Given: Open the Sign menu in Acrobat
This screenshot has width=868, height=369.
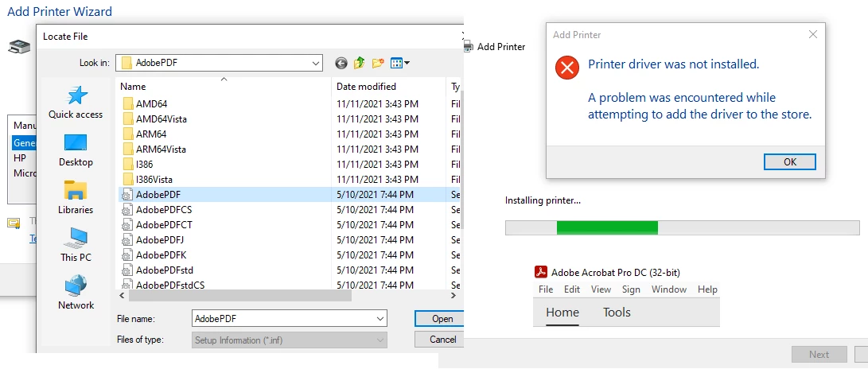Looking at the screenshot, I should (x=631, y=289).
